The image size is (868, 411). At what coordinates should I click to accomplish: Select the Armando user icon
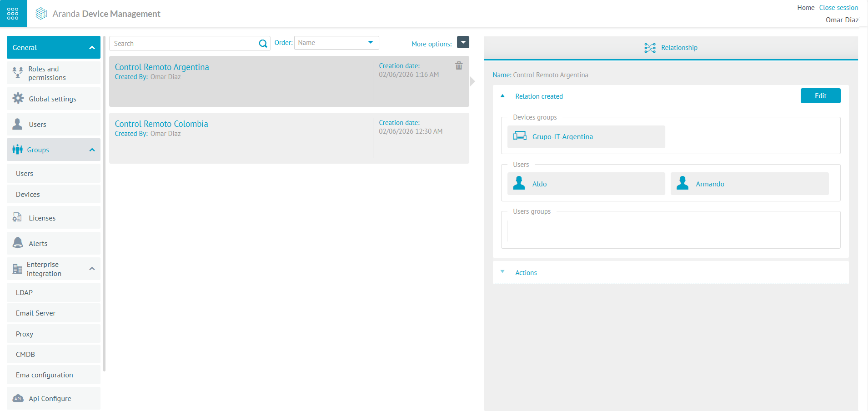(x=682, y=183)
